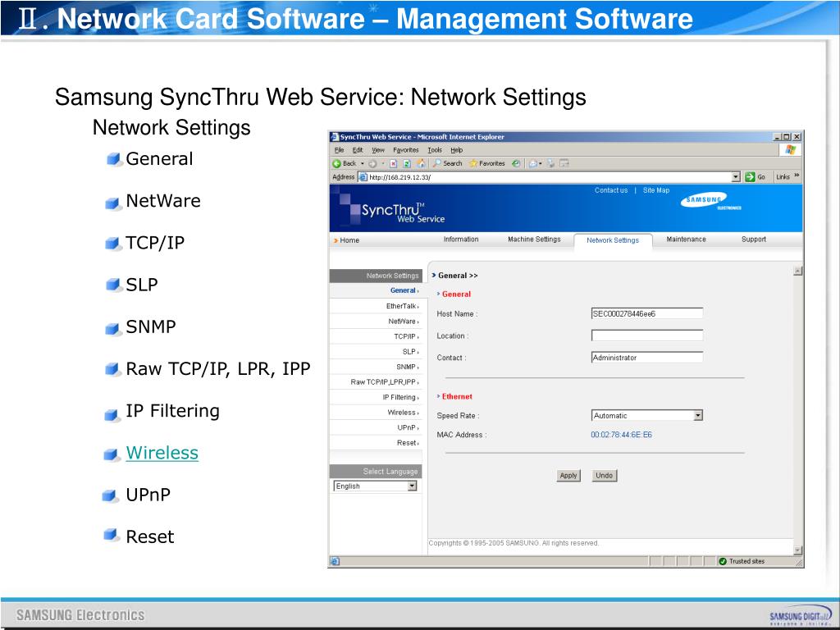
Task: Open the View menu
Action: point(378,150)
